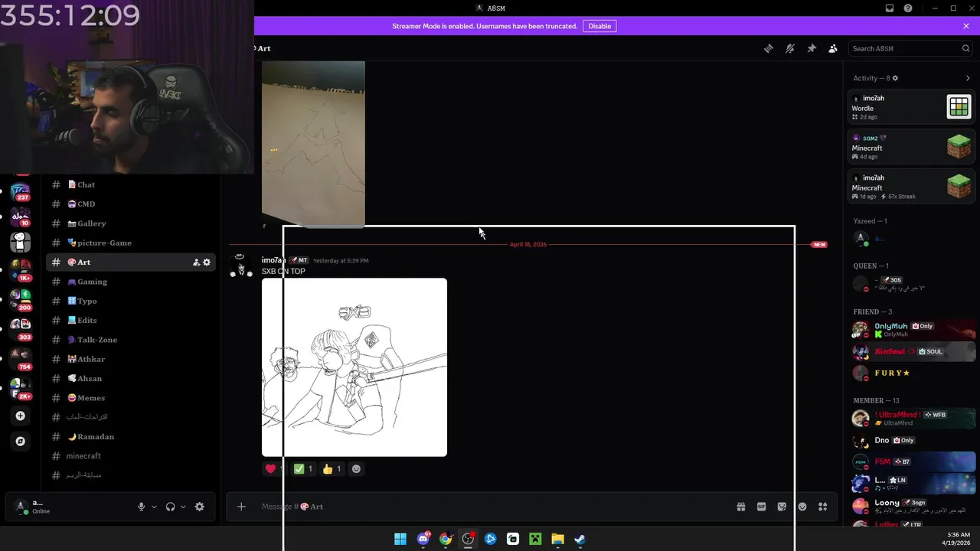This screenshot has height=551, width=980.
Task: Switch to the CMD channel
Action: (x=130, y=204)
